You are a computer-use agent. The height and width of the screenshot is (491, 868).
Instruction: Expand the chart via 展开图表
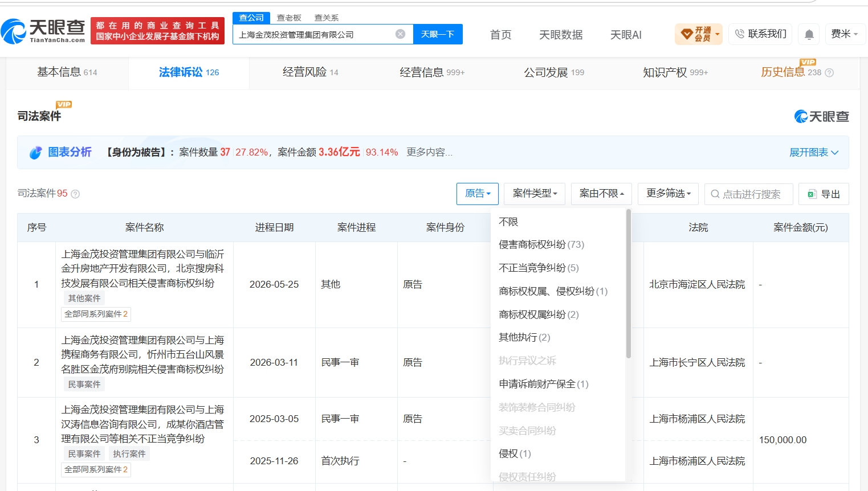pos(814,153)
